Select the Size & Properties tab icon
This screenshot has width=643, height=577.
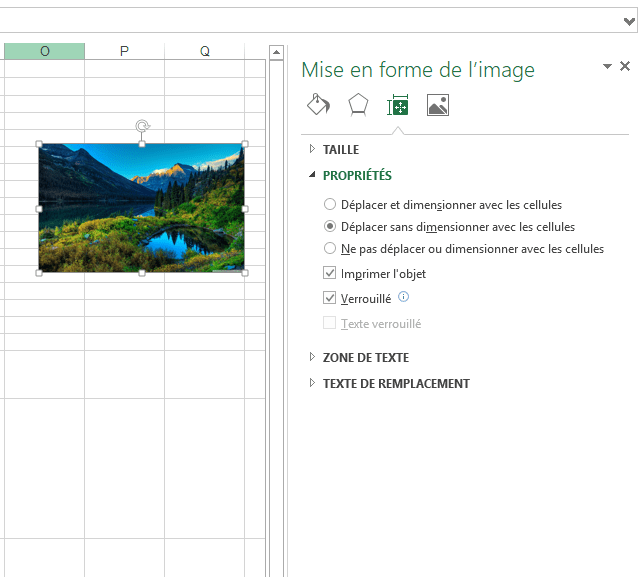398,105
